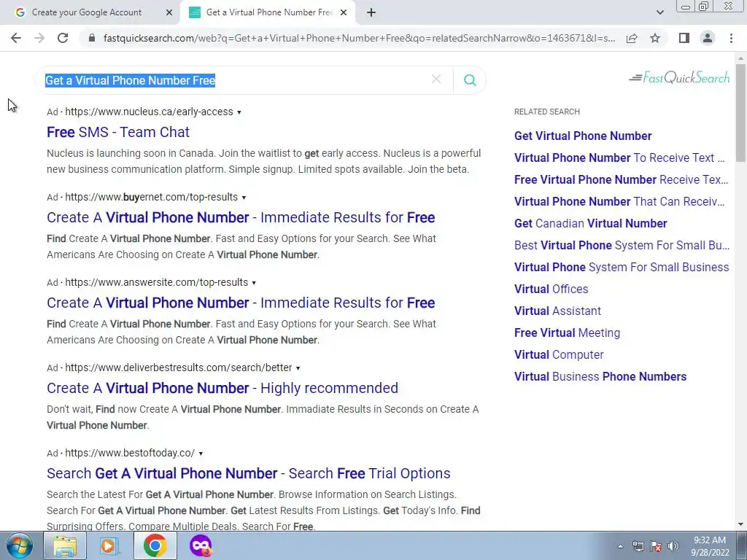Image resolution: width=747 pixels, height=560 pixels.
Task: Select the Get a Virtual Phone Number tab
Action: [x=269, y=12]
